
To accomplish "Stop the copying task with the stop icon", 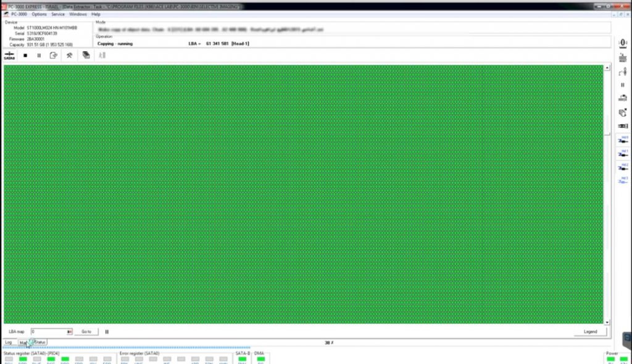I will point(25,56).
